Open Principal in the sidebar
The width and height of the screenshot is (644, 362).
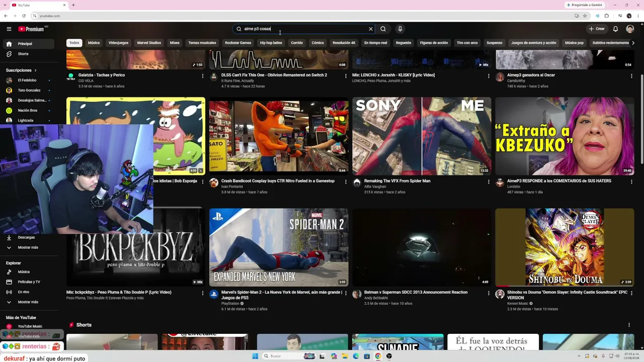pos(28,44)
